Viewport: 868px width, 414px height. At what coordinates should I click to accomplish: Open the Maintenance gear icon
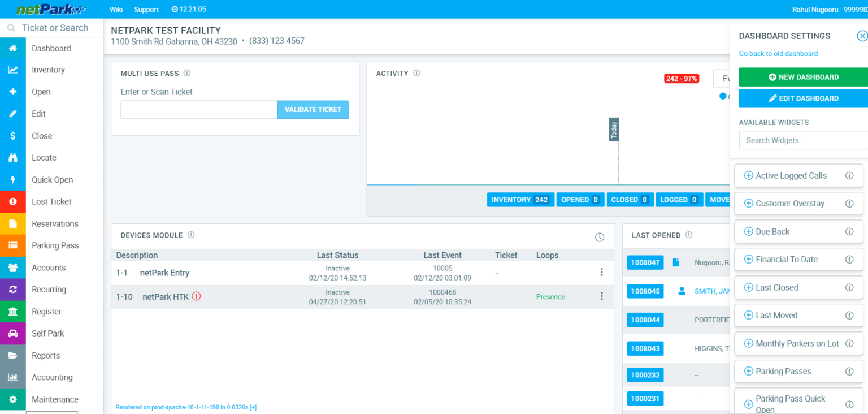[12, 399]
